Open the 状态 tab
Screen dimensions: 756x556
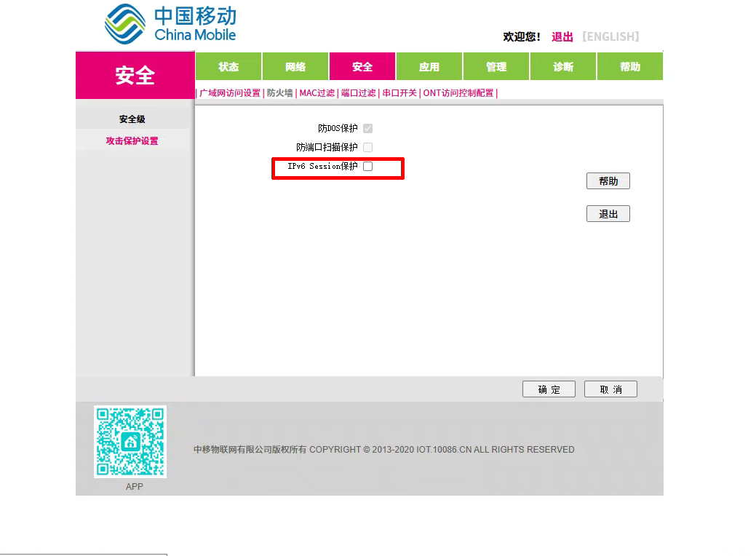(228, 67)
